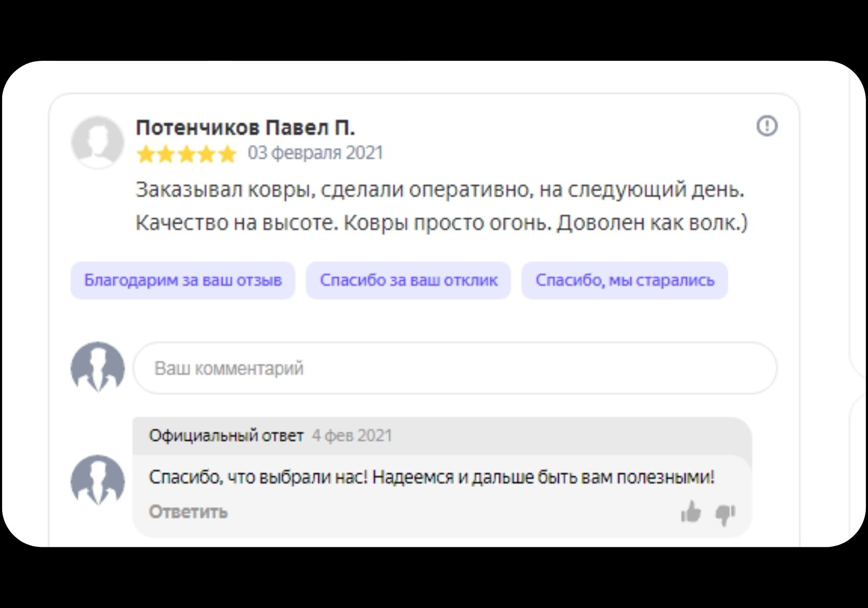Focus the "Ваш комментарий" input field
Screen dimensions: 868x608
455,368
